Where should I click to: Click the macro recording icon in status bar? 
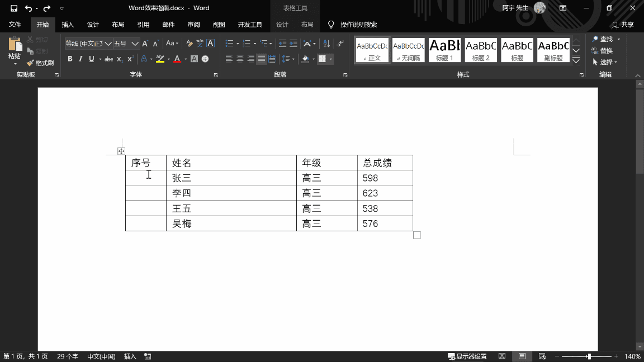click(x=148, y=356)
